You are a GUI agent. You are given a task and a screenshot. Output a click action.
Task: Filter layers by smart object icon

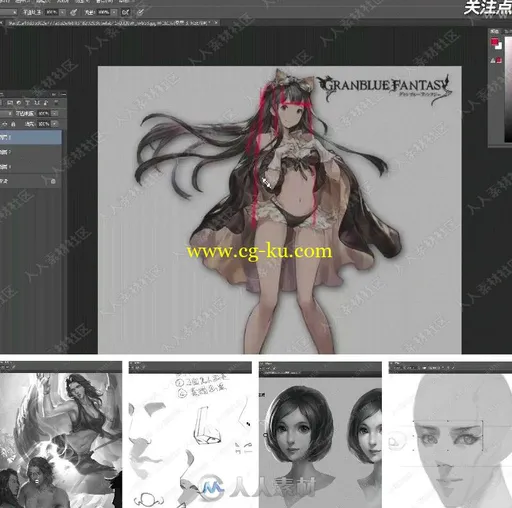[x=46, y=103]
